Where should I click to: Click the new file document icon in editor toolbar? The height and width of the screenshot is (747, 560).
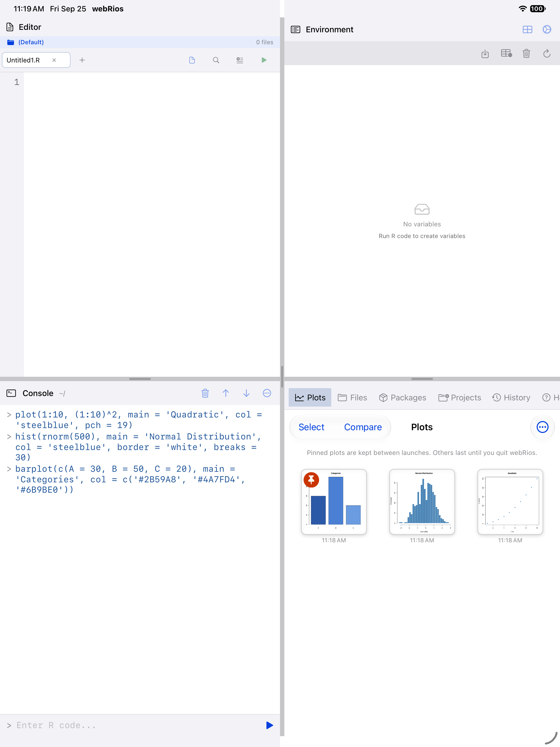point(192,60)
